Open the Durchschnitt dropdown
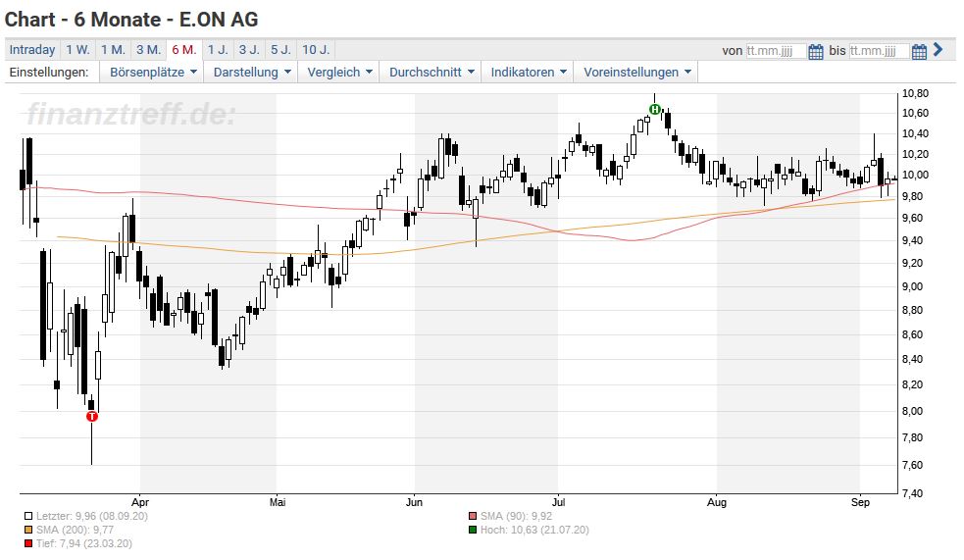Viewport: 964px width, 560px height. (431, 72)
